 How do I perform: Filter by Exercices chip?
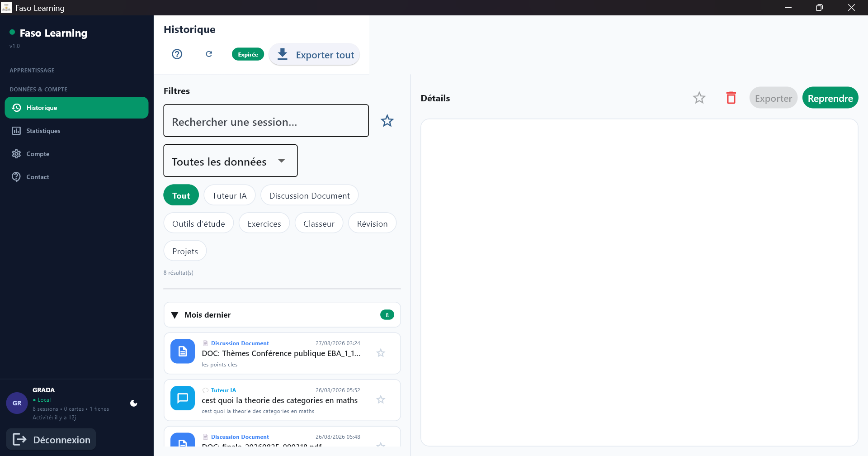264,223
